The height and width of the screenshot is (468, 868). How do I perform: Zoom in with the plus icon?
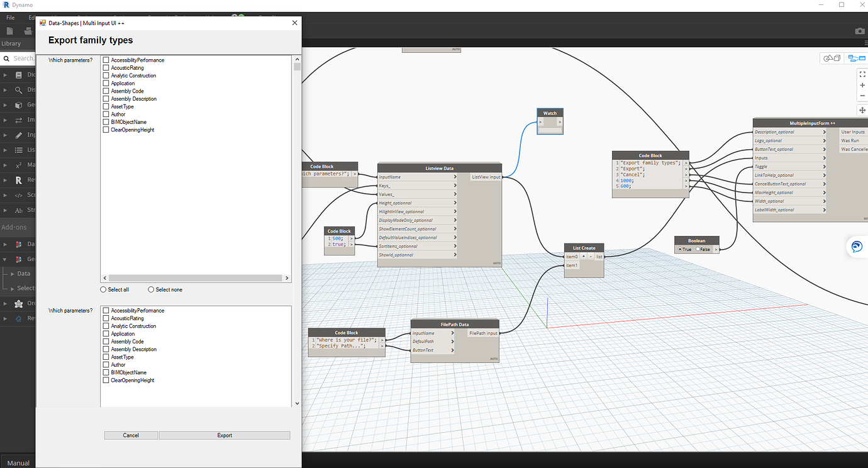(x=862, y=85)
